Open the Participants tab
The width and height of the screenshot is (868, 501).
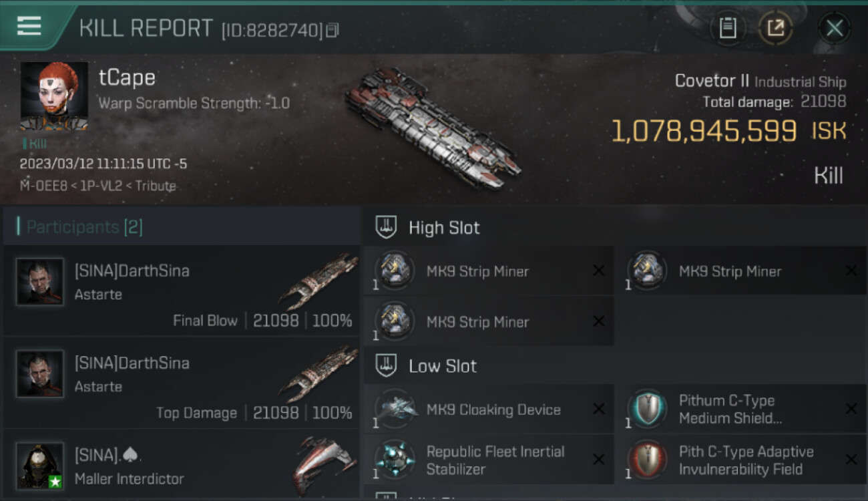(84, 227)
